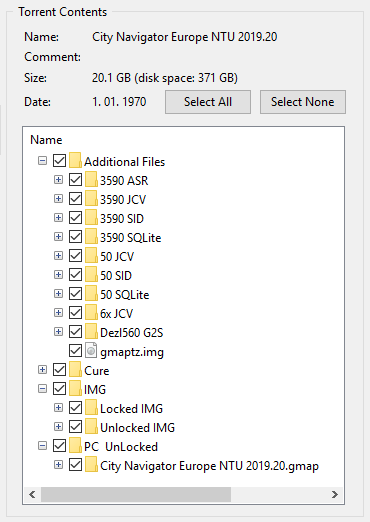Select the 3590 SQLite row label
This screenshot has width=370, height=522.
click(x=131, y=237)
